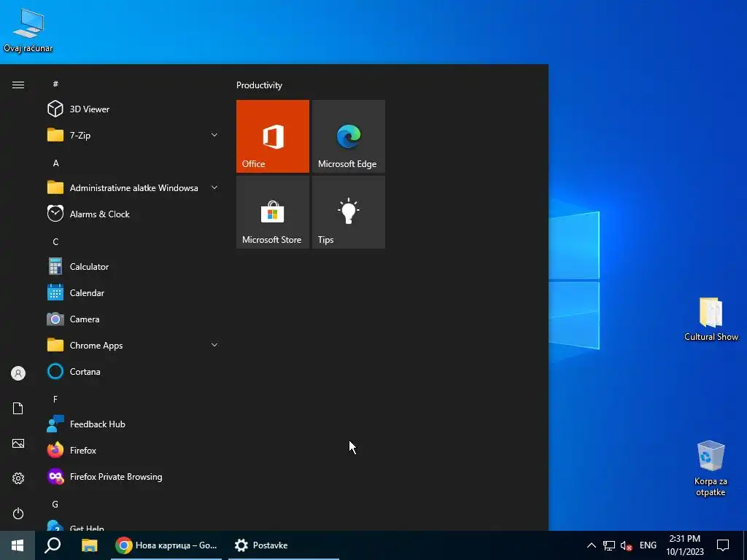
Task: Click the Chrome Apps folder icon
Action: pyautogui.click(x=55, y=345)
